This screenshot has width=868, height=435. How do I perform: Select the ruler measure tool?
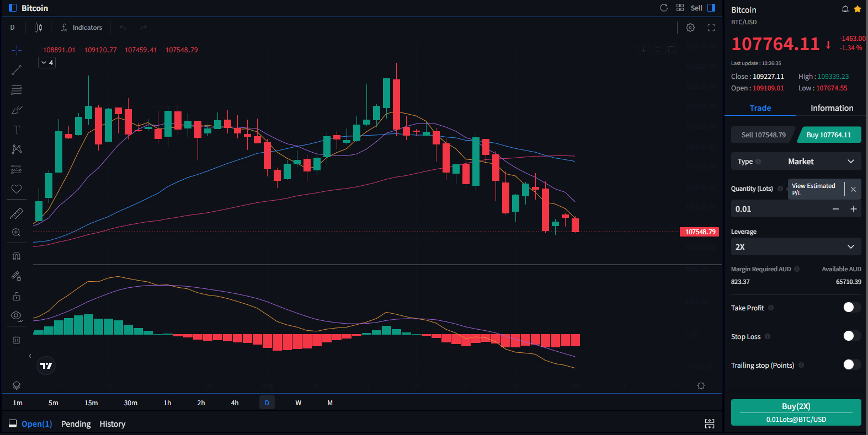tap(17, 213)
